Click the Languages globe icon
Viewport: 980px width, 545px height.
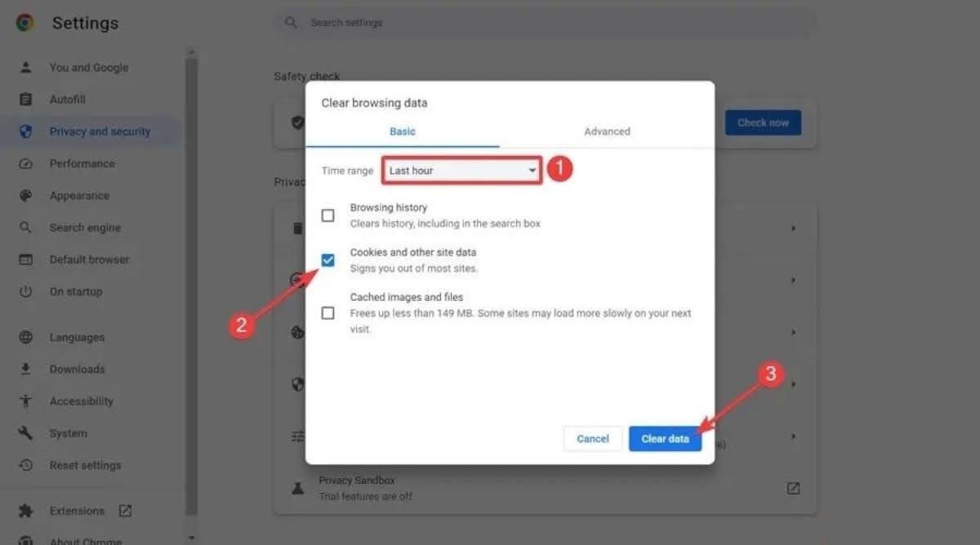pyautogui.click(x=26, y=337)
